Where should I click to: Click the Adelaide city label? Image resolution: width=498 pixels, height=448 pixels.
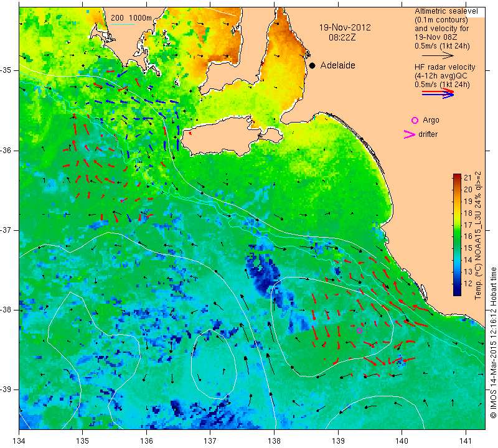click(337, 65)
